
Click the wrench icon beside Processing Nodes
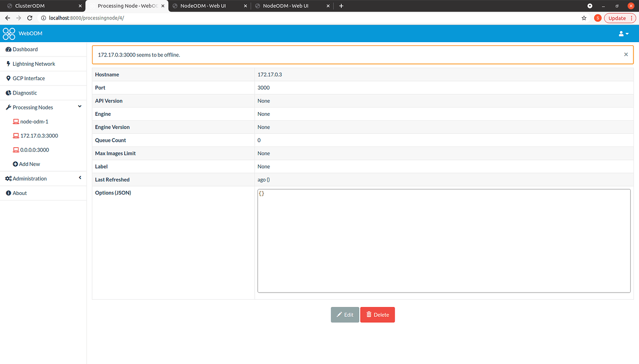[8, 107]
